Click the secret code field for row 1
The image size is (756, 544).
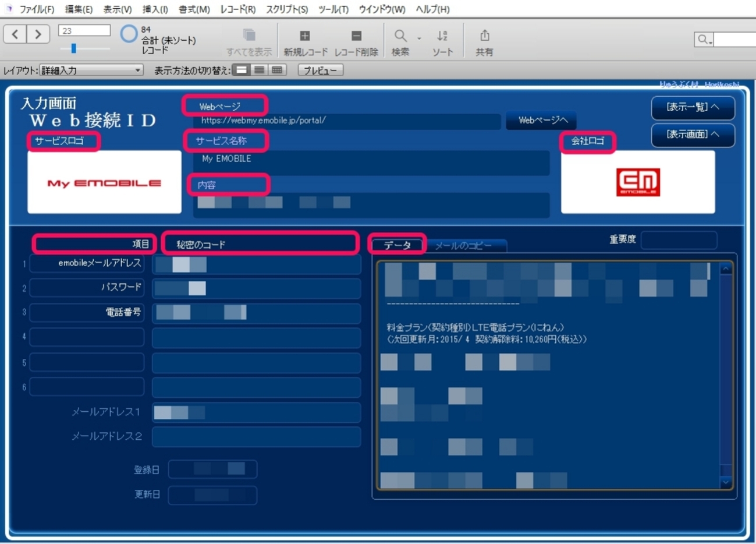257,264
